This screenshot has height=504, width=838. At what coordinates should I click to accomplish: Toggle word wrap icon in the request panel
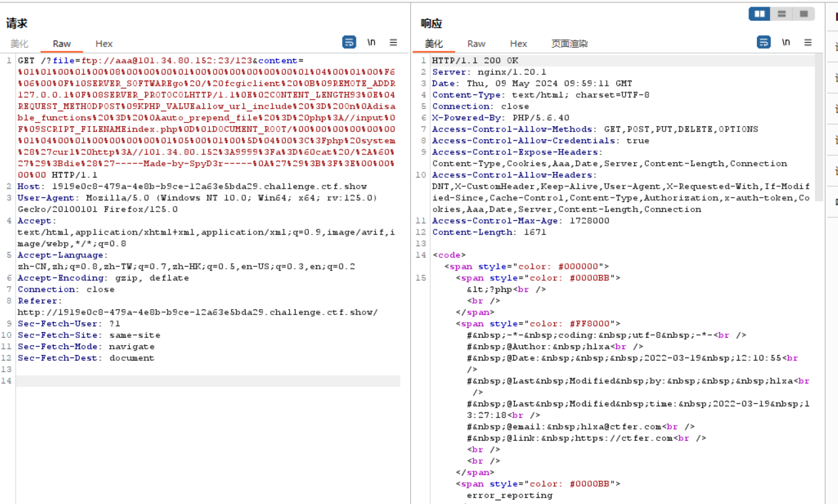(349, 42)
